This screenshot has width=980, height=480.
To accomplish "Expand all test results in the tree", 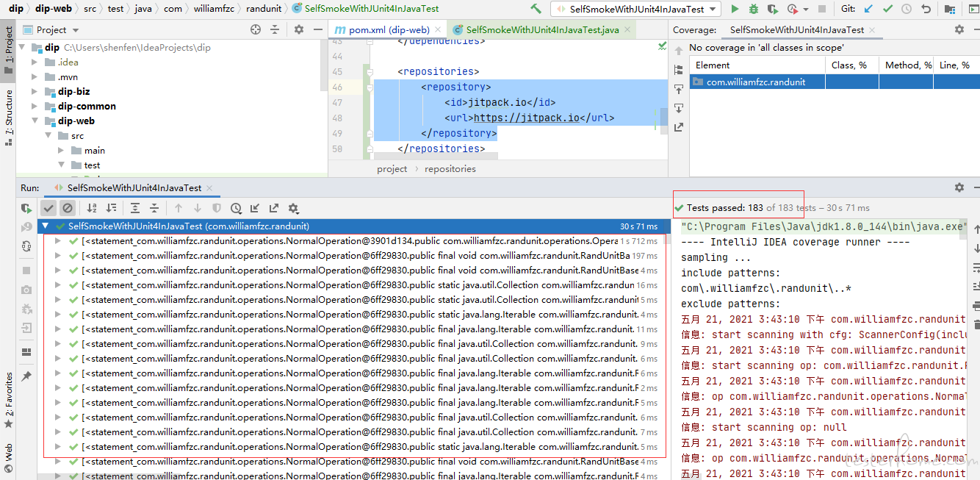I will (135, 208).
